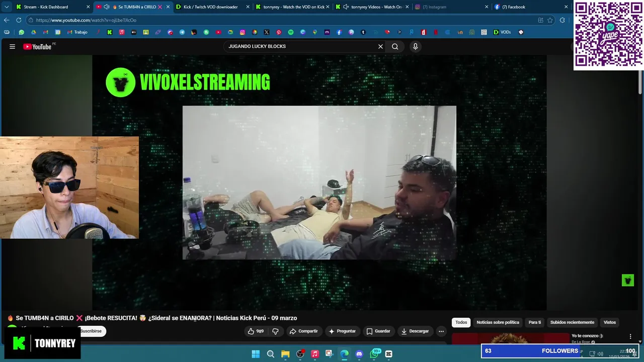Screen dimensions: 644x362
Task: Open options for Yo te conozco video
Action: tap(630, 336)
